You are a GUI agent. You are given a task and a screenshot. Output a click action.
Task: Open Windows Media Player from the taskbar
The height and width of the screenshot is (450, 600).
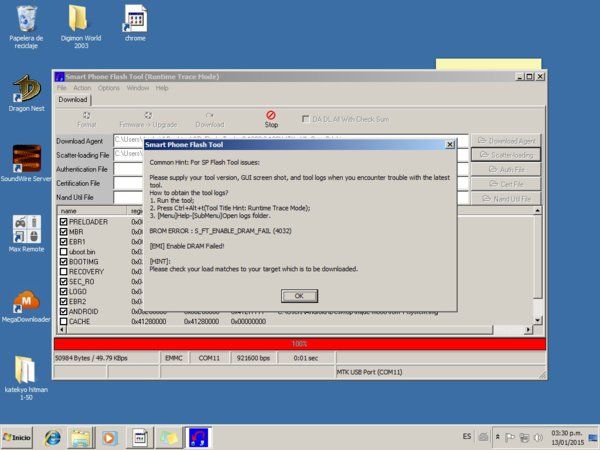point(109,437)
